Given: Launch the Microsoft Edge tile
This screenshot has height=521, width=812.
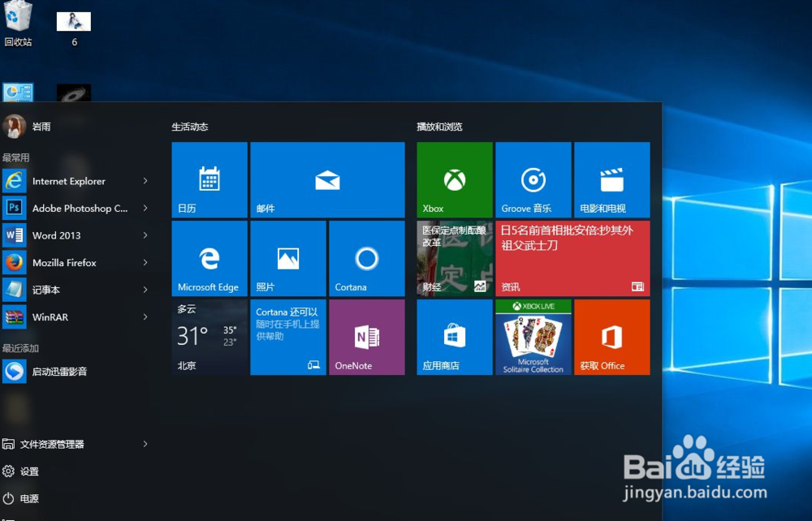Looking at the screenshot, I should point(209,258).
